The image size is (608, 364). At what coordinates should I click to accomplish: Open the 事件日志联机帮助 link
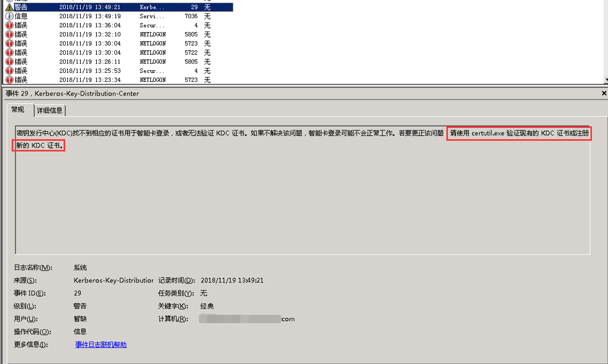point(101,345)
